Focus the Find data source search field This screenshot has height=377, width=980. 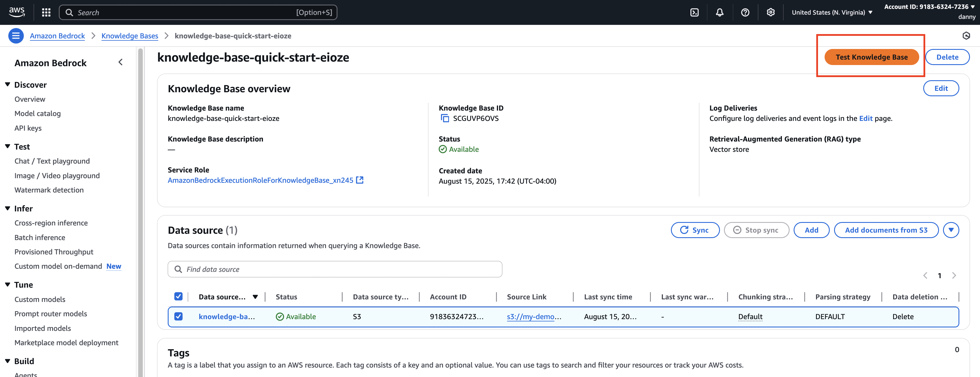pyautogui.click(x=335, y=269)
